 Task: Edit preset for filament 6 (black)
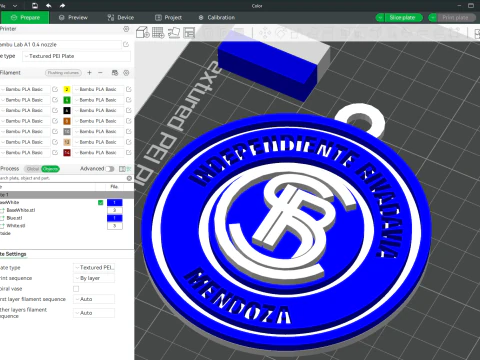pos(129,110)
